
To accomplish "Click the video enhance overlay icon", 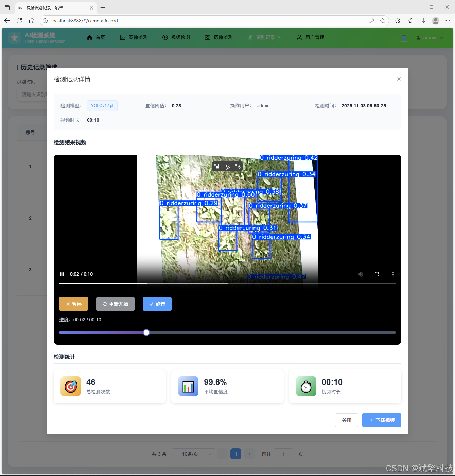I will 227,166.
